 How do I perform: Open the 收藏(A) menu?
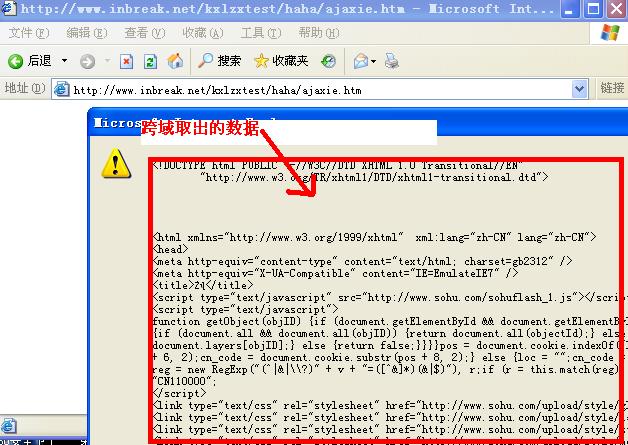point(203,33)
